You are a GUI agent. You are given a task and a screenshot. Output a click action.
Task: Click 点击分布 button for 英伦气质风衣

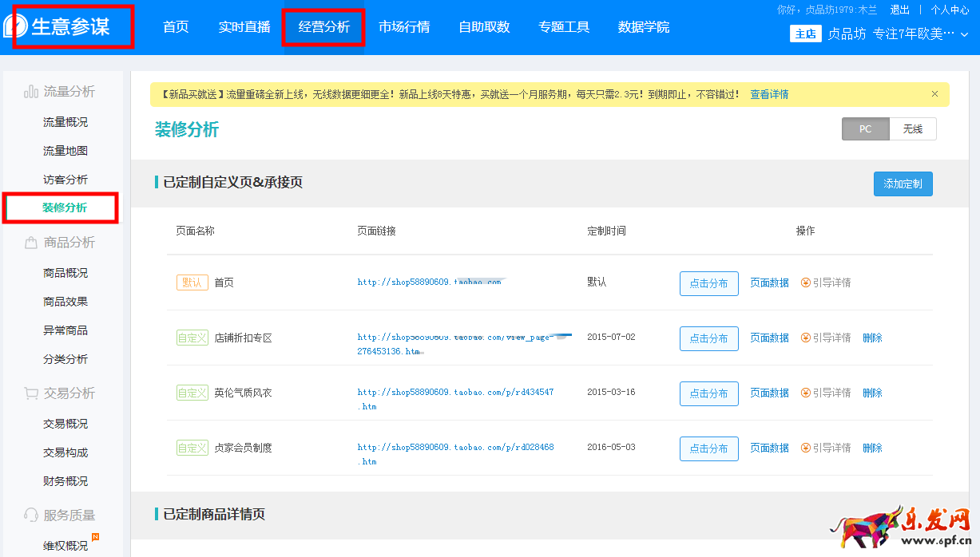708,393
